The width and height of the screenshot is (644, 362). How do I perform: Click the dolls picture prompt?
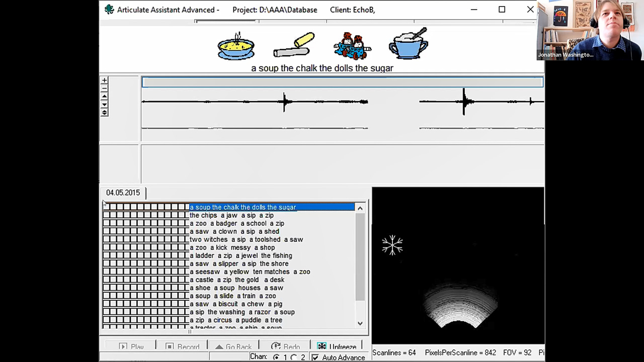coord(352,46)
